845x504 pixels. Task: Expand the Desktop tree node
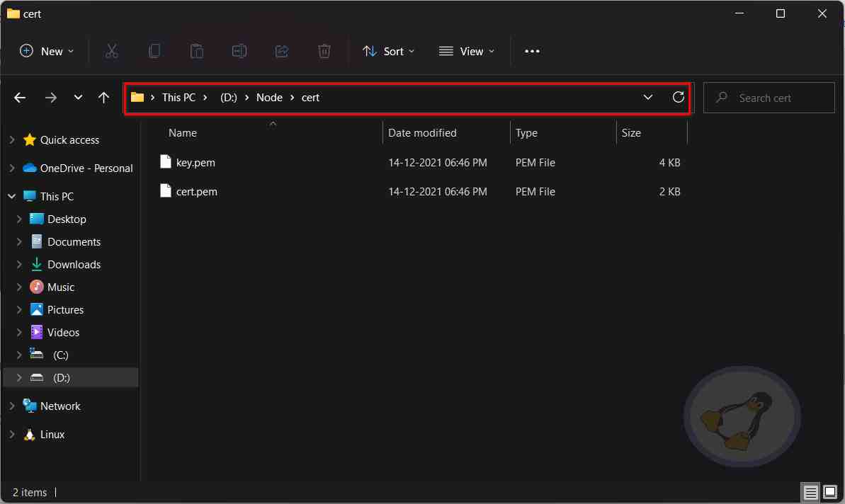[19, 219]
